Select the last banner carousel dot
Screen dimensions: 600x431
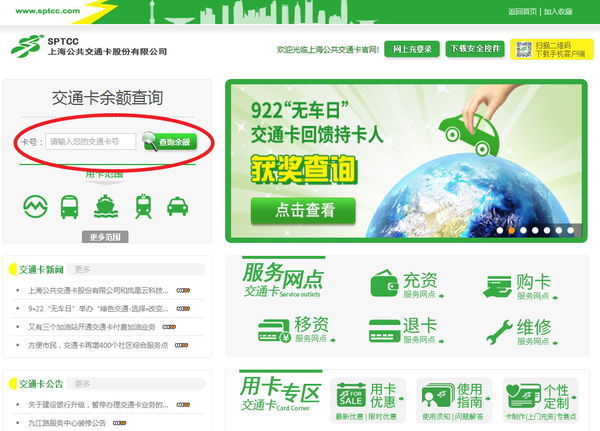571,230
